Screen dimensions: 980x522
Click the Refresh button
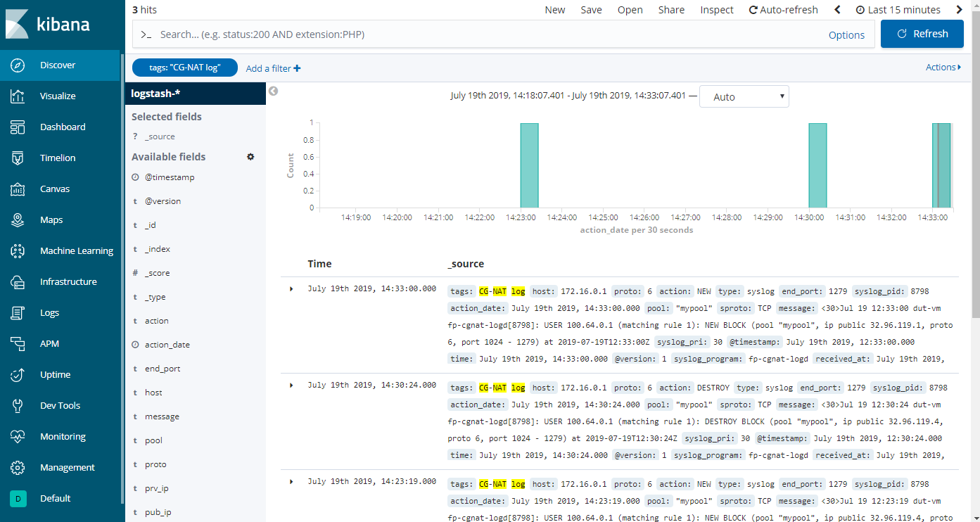[922, 34]
